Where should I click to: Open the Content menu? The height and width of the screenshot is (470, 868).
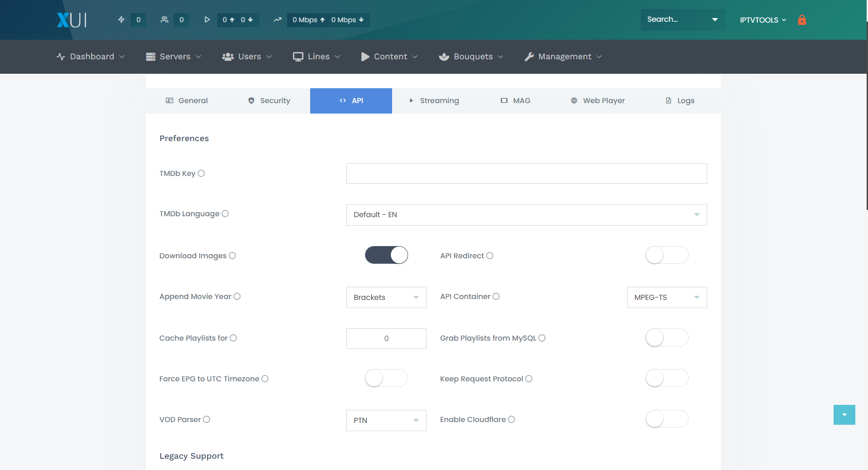(389, 57)
